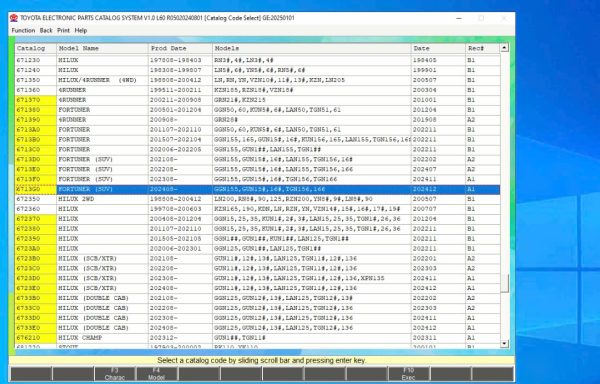The height and width of the screenshot is (384, 600).
Task: Click the HILUX CHAMP model name
Action: 80,338
